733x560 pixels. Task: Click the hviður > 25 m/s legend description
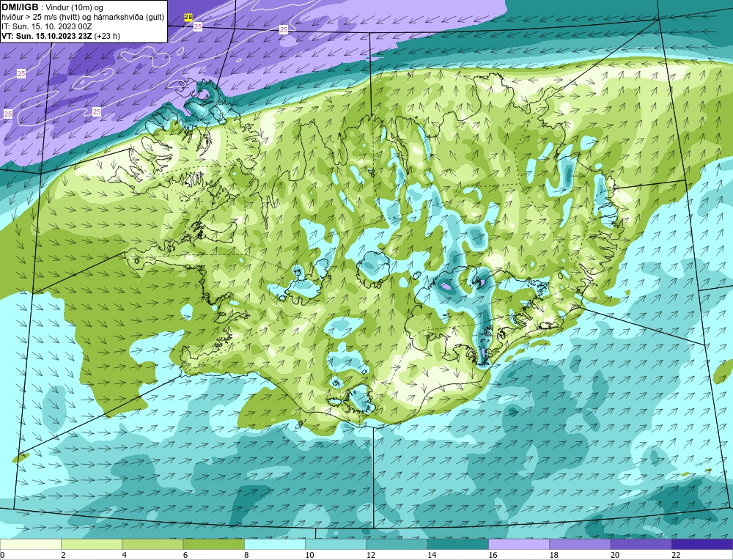point(83,17)
